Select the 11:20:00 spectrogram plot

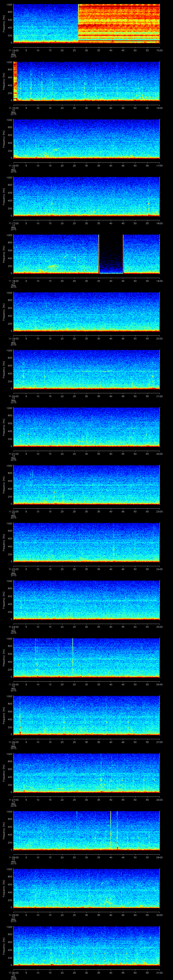[86, 369]
